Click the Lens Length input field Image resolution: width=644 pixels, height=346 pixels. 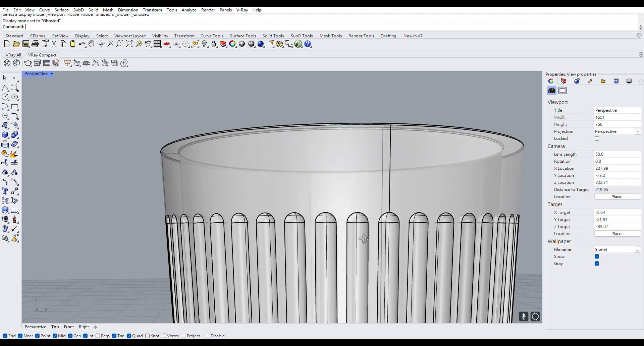pyautogui.click(x=617, y=154)
